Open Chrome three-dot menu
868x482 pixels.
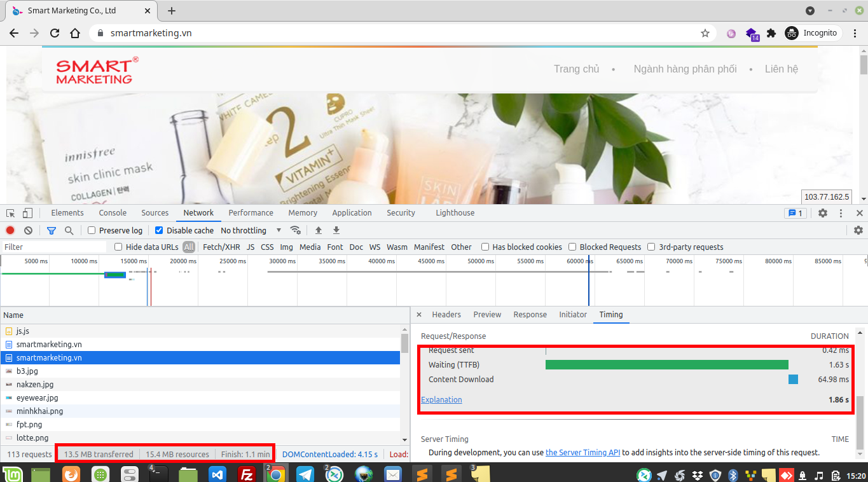tap(855, 33)
